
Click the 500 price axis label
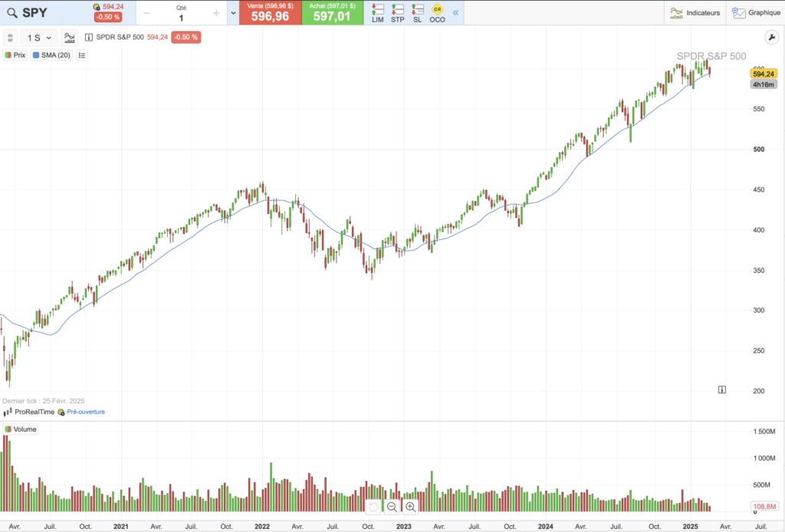[759, 149]
